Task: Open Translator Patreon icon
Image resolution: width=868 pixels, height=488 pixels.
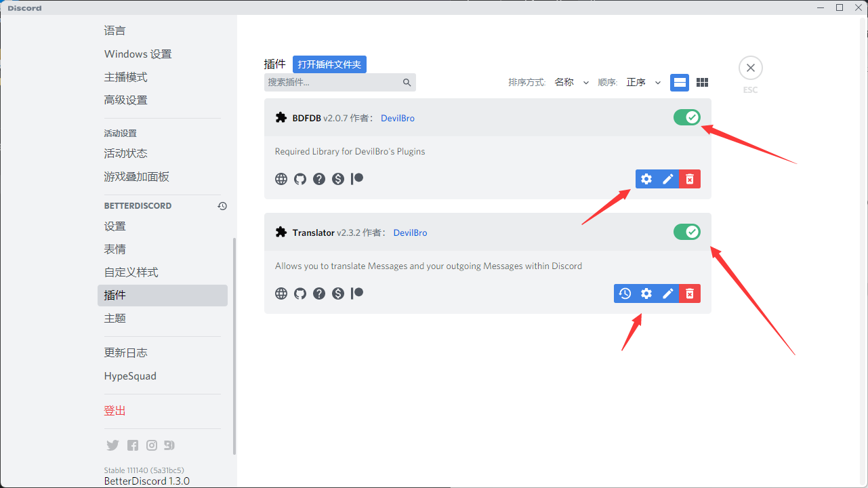Action: tap(357, 293)
